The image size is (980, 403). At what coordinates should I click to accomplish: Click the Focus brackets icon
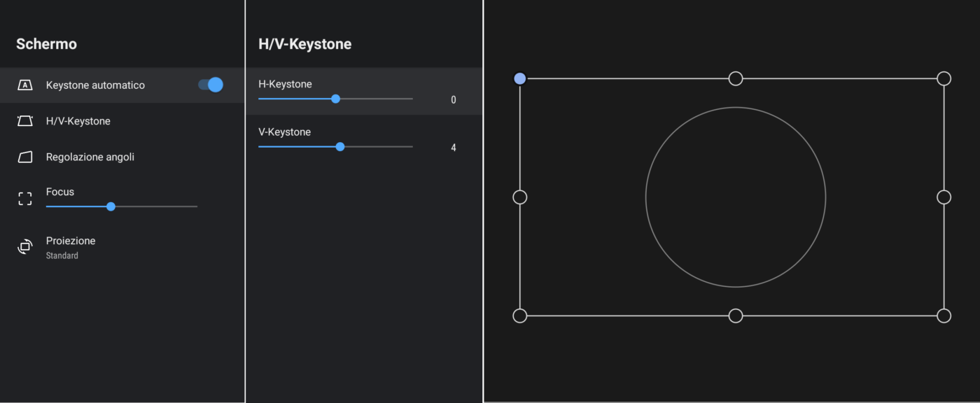click(x=24, y=199)
